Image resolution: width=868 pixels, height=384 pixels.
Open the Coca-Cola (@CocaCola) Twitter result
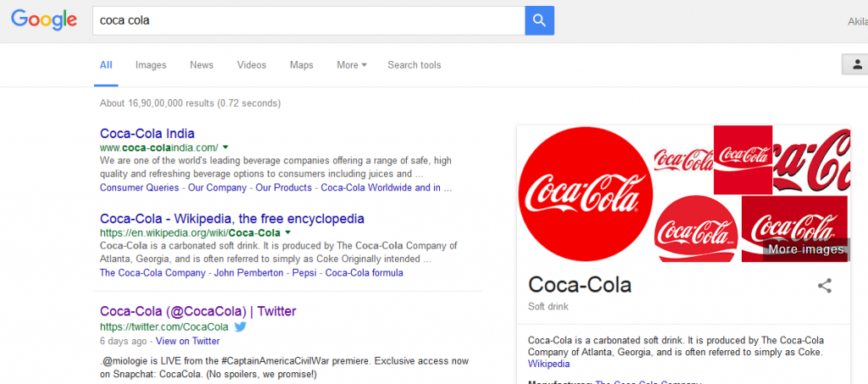pos(198,311)
